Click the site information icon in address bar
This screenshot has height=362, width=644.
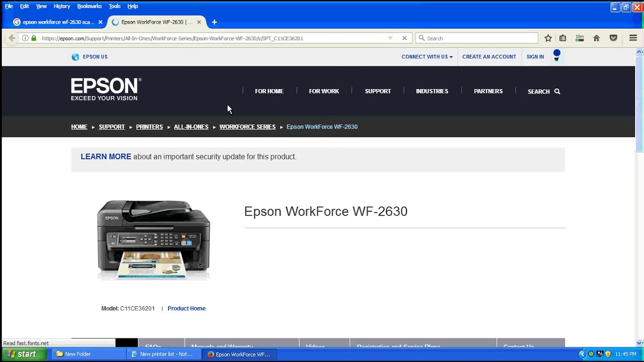pyautogui.click(x=25, y=38)
